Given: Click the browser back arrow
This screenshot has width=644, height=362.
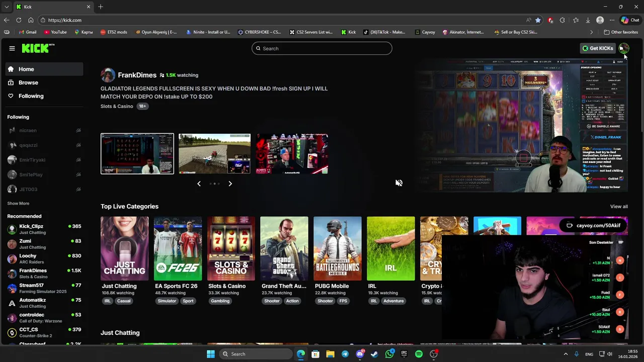Looking at the screenshot, I should coord(7,20).
